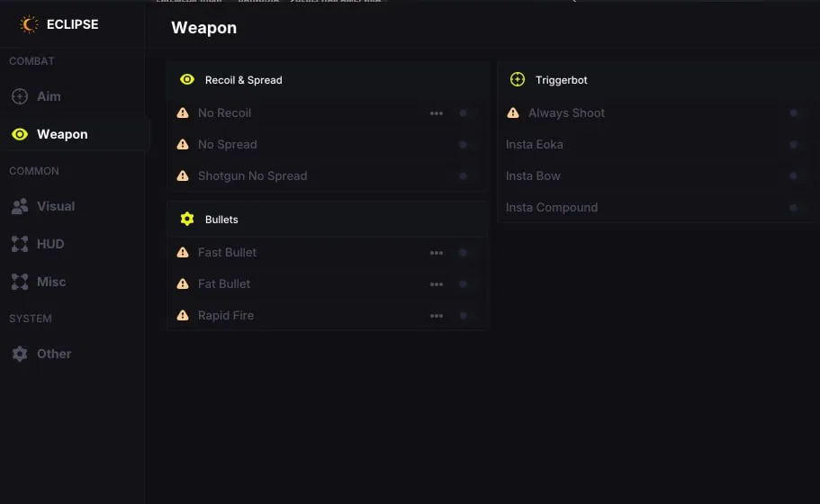Image resolution: width=820 pixels, height=504 pixels.
Task: Select the Aim crosshair icon in sidebar
Action: pos(20,96)
